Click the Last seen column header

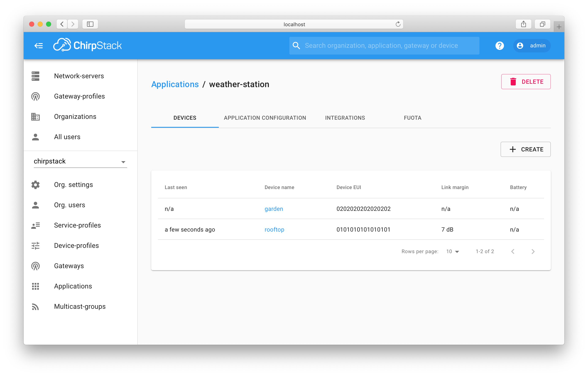click(176, 187)
